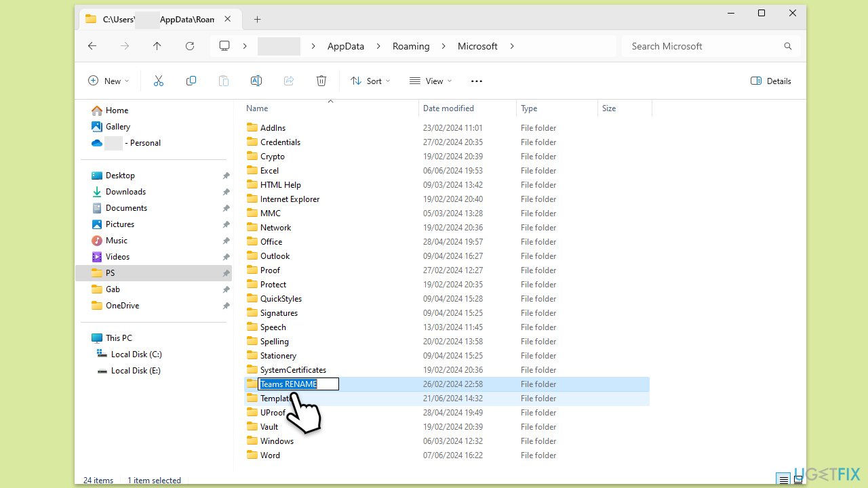Select the Vault folder
The image size is (868, 488).
click(x=269, y=427)
